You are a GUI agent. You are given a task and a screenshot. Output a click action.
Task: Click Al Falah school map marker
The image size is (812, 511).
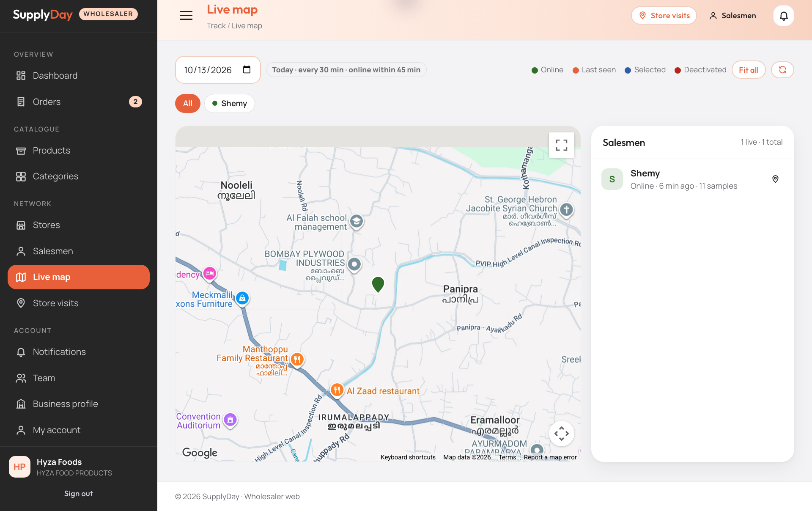click(357, 221)
